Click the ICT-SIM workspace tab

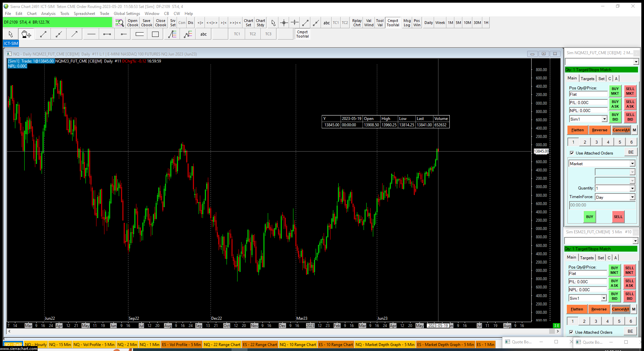11,44
